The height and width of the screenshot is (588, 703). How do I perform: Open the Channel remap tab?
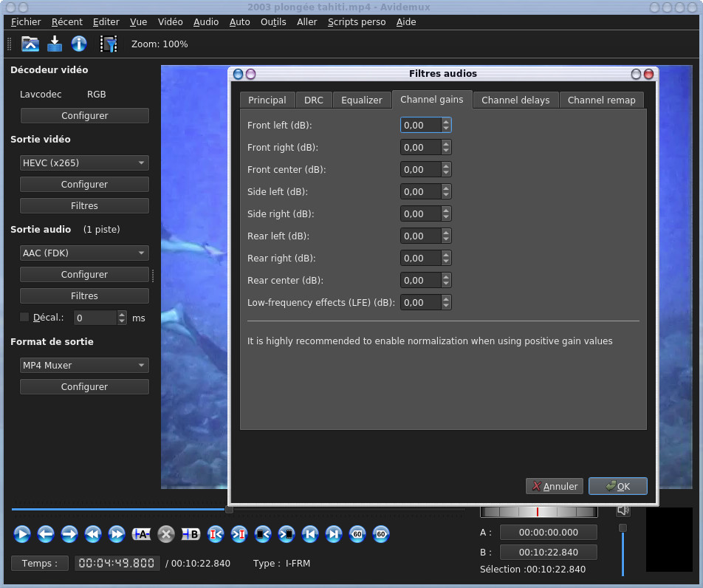coord(601,100)
